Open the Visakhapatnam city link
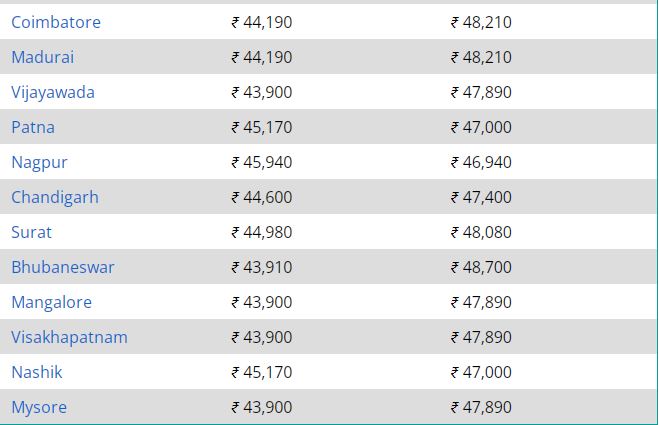Image resolution: width=659 pixels, height=425 pixels. [69, 338]
